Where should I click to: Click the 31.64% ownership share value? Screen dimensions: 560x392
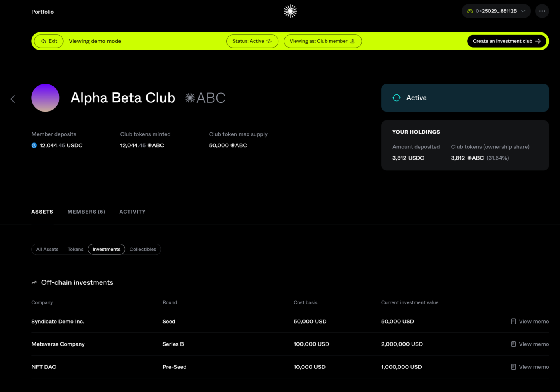[x=498, y=158]
